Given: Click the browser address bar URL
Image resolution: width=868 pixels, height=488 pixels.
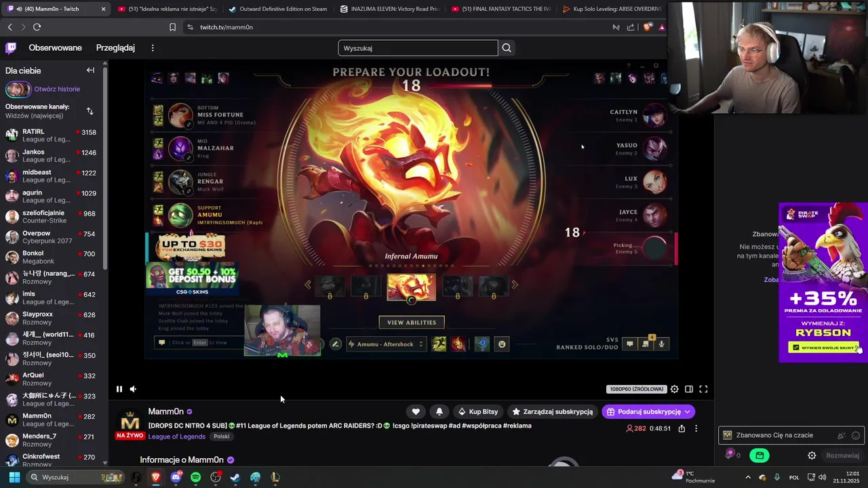Looking at the screenshot, I should click(x=226, y=27).
